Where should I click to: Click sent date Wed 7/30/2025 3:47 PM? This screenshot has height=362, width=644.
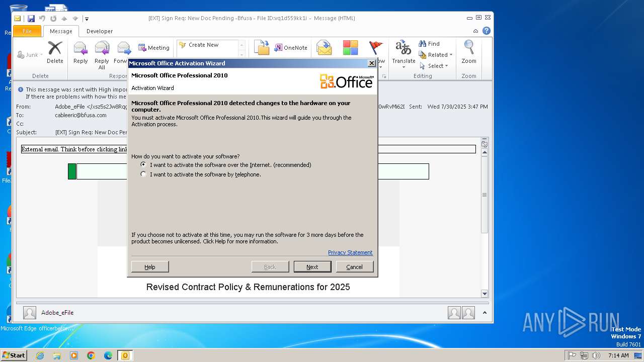[x=457, y=107]
